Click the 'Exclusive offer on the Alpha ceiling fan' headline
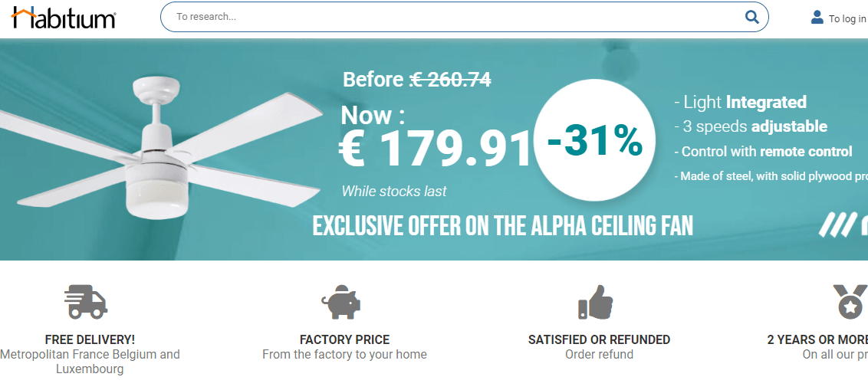Viewport: 868px width, 390px height. click(502, 226)
